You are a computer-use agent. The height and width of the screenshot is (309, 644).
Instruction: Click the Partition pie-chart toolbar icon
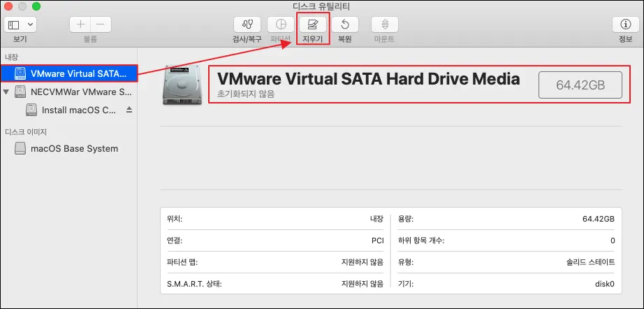pyautogui.click(x=281, y=24)
